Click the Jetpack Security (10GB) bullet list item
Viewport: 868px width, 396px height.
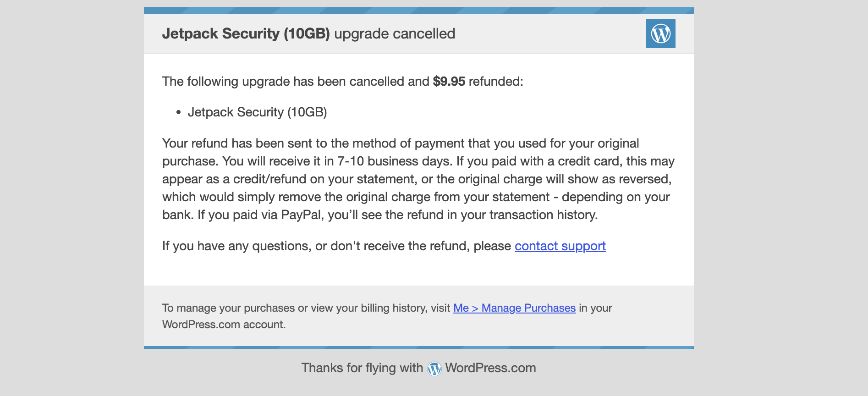pyautogui.click(x=257, y=112)
